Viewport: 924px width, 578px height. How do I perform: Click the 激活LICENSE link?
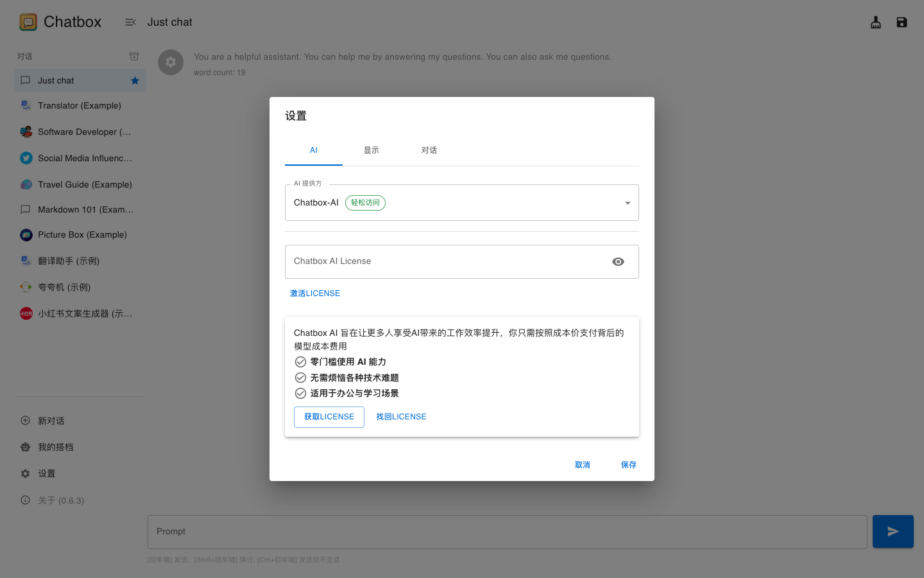coord(314,293)
